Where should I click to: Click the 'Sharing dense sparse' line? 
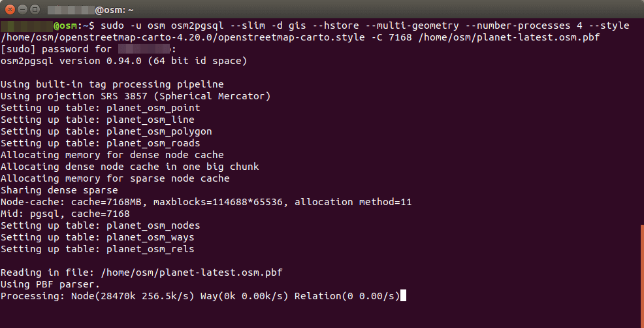click(x=59, y=190)
